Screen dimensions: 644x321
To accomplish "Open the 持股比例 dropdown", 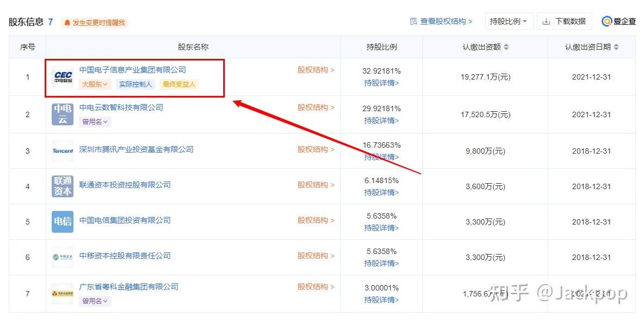I will click(x=509, y=21).
